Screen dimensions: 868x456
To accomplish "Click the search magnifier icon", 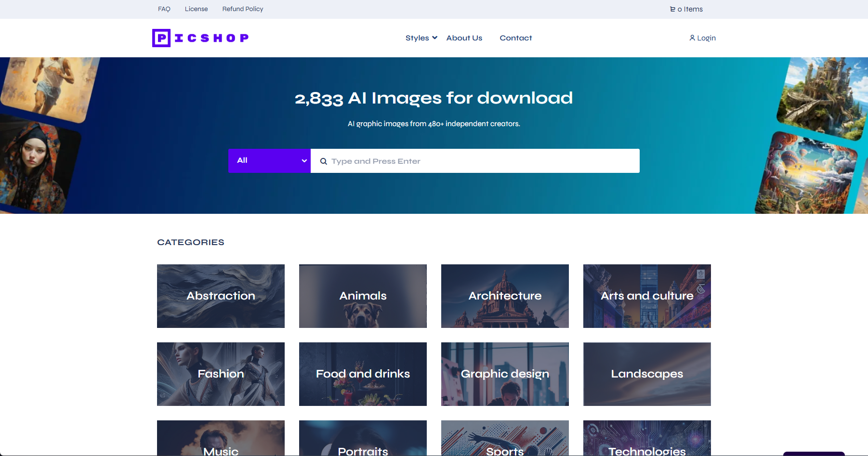I will [324, 161].
